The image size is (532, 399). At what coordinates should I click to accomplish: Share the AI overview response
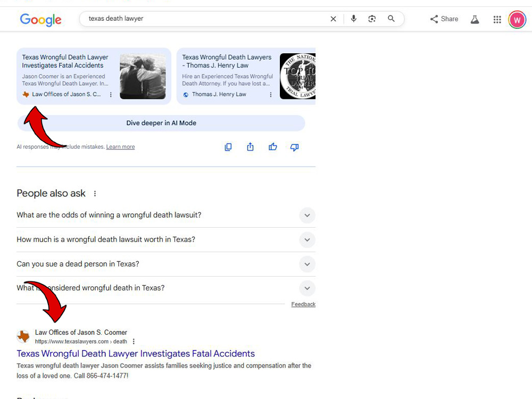coord(250,147)
